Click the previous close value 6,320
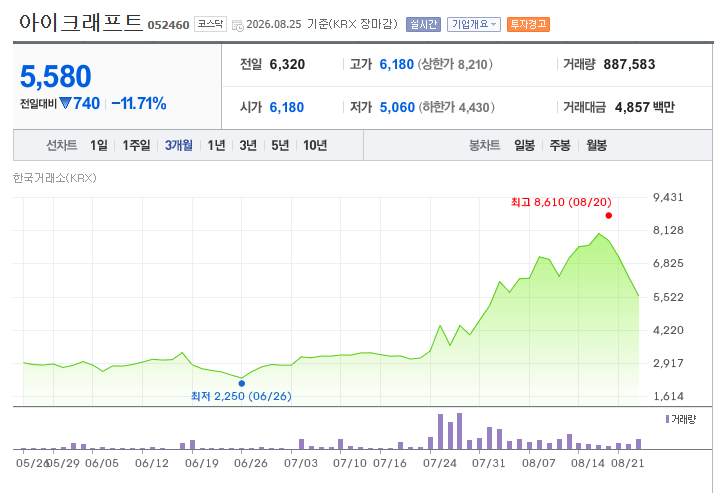714x493 pixels. [287, 65]
